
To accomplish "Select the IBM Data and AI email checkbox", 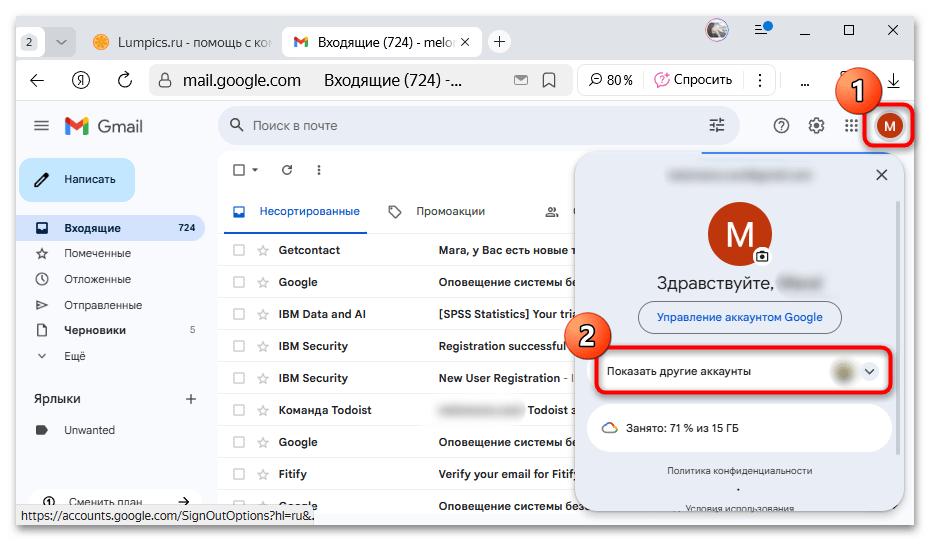I will click(239, 314).
